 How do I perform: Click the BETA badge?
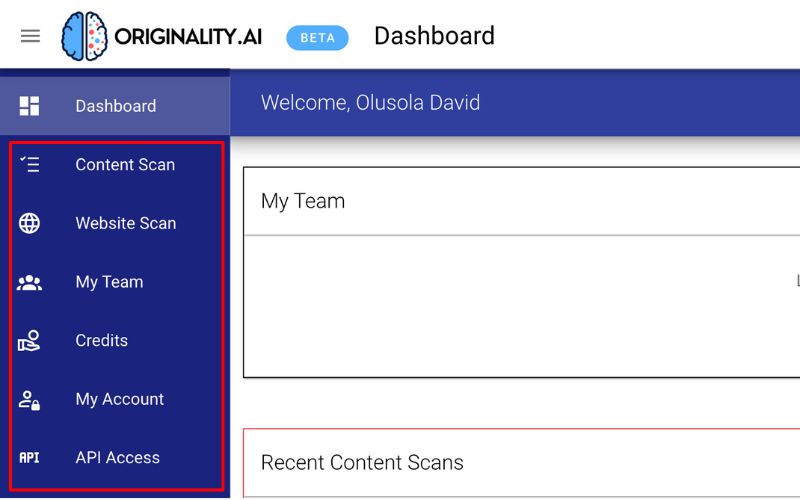pos(317,38)
